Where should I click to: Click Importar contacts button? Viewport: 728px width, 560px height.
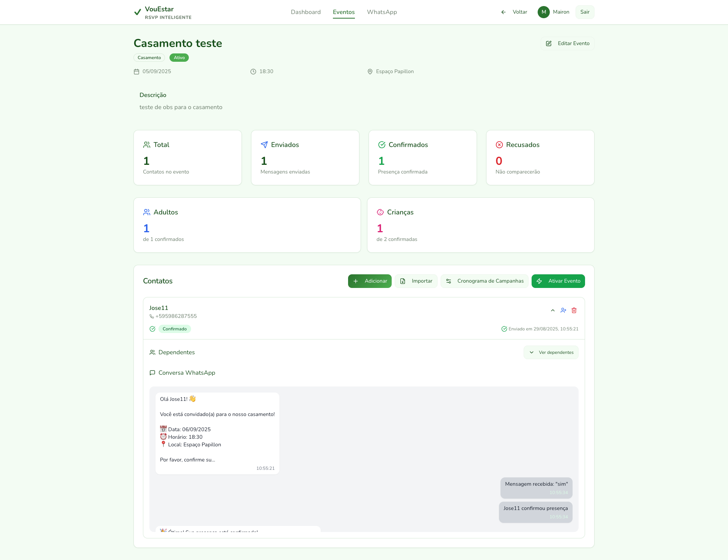(x=416, y=281)
